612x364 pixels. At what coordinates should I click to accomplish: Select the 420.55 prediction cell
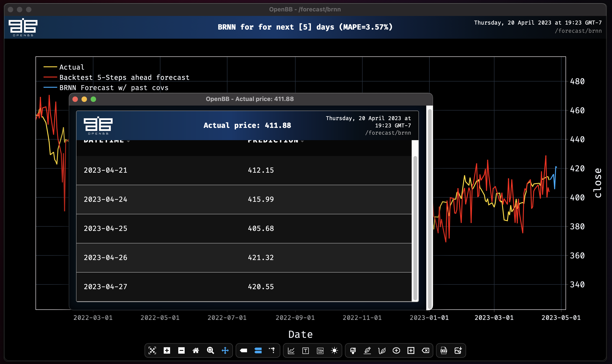coord(261,286)
